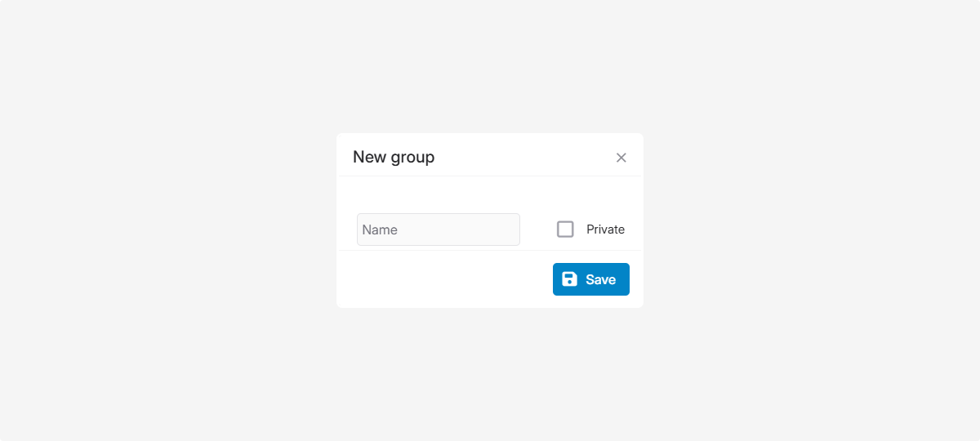Click the white disk glyph beside Save
Viewport: 980px width, 441px height.
pyautogui.click(x=570, y=279)
